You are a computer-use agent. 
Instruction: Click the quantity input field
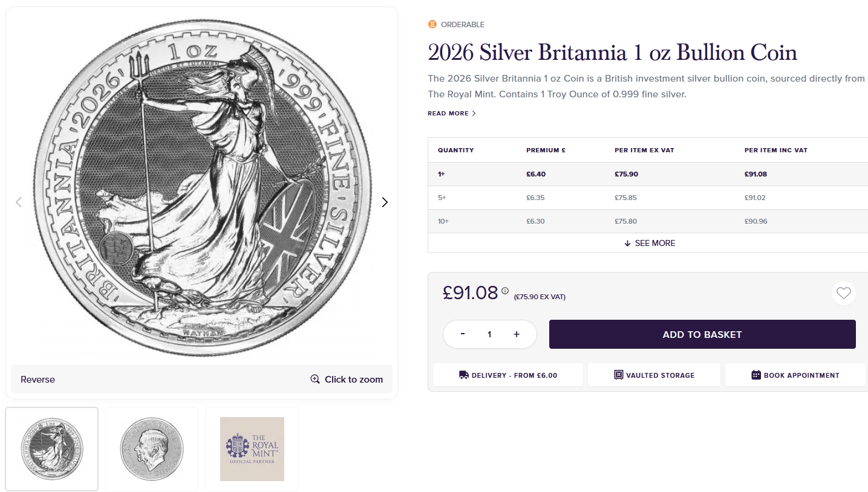(x=489, y=334)
